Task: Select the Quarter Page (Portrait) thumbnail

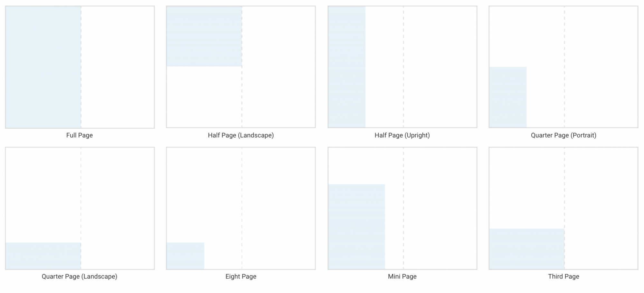Action: (563, 67)
